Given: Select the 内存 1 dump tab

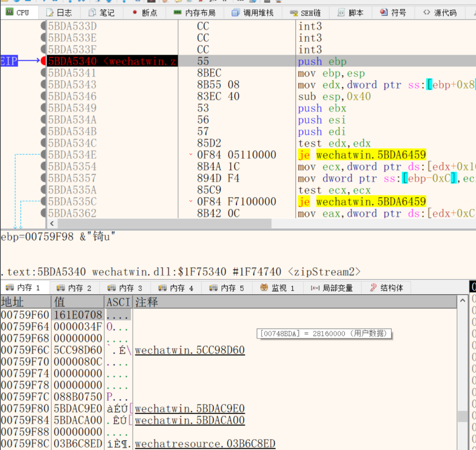Looking at the screenshot, I should [23, 288].
